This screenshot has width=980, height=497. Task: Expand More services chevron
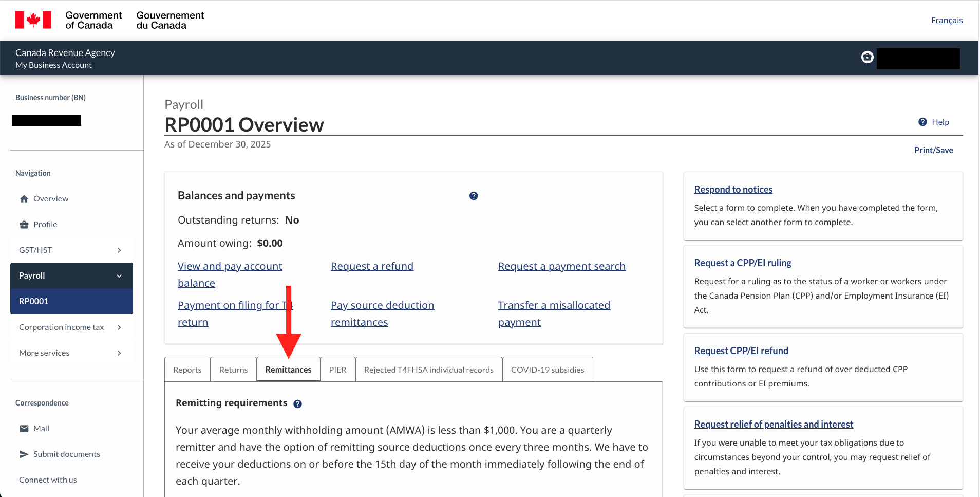point(119,353)
